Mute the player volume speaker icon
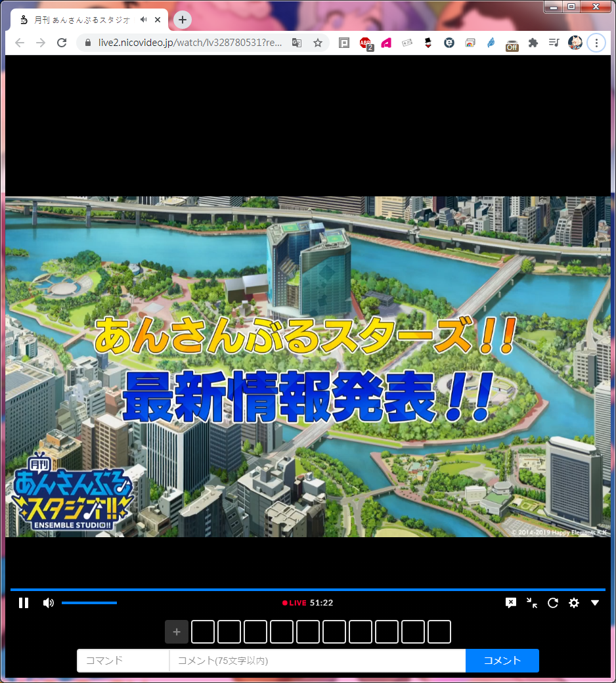 48,603
